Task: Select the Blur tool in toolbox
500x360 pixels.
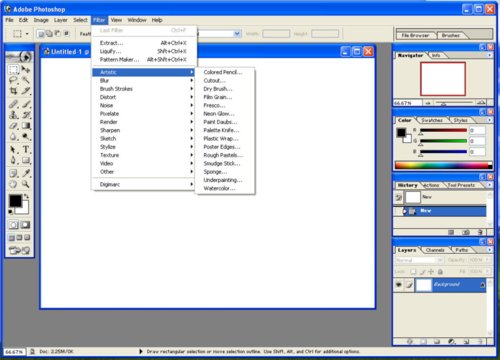Action: (x=13, y=136)
